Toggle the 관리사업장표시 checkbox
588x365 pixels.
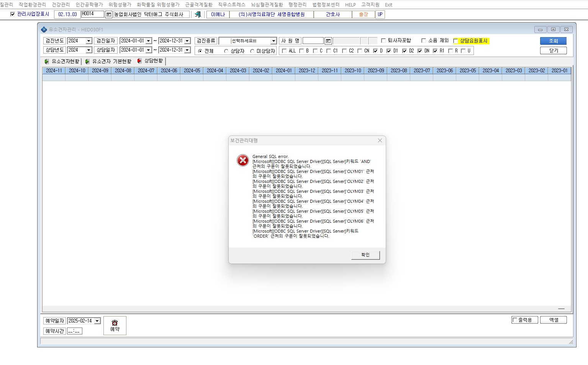point(13,14)
